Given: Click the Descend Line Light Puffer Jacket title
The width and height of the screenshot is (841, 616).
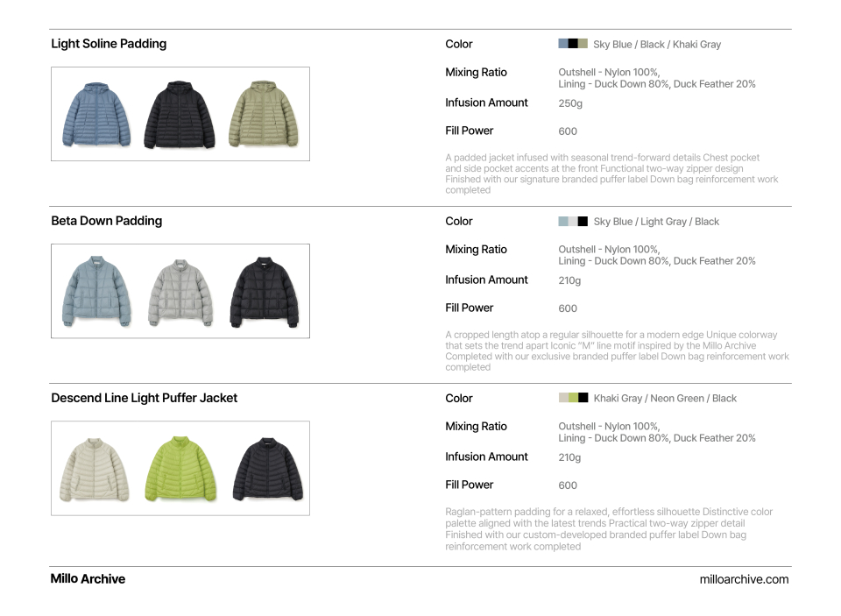Looking at the screenshot, I should click(x=145, y=398).
